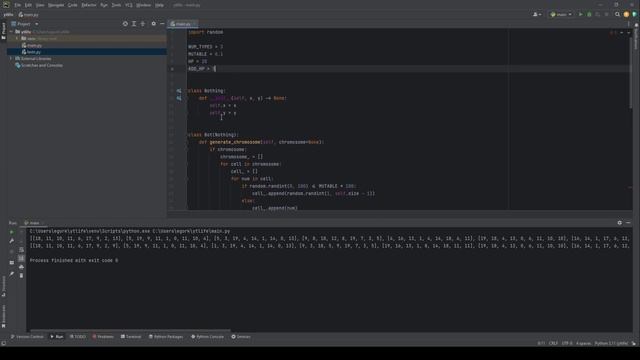
Task: Select main.py in the project tree
Action: (x=32, y=45)
